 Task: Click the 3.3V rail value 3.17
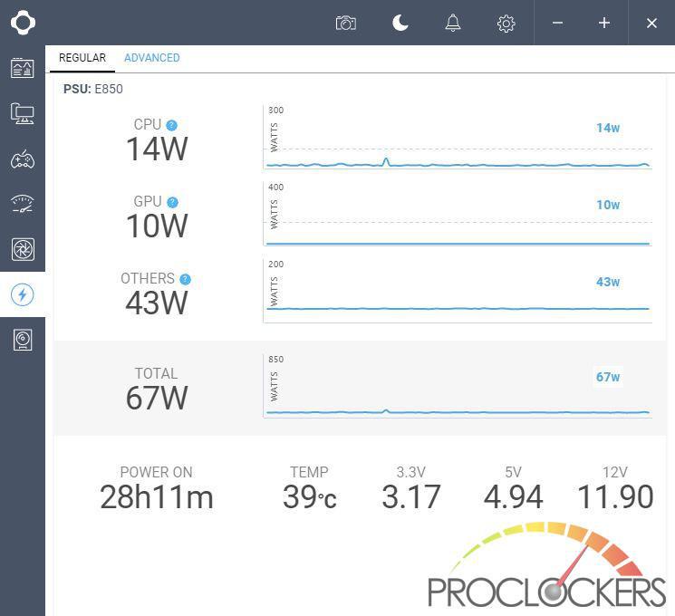point(411,497)
